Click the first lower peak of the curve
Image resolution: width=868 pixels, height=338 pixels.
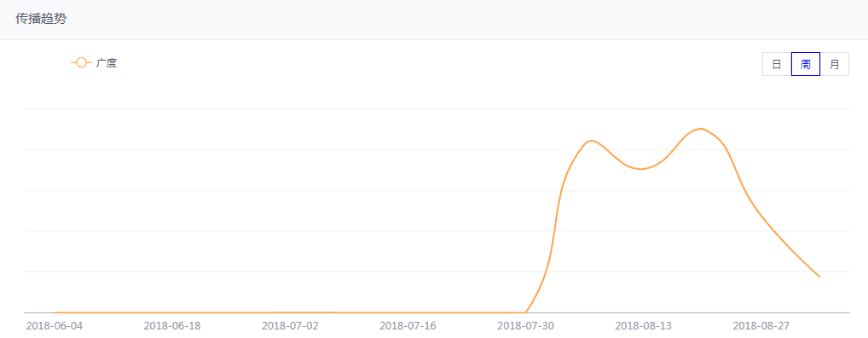coord(591,141)
